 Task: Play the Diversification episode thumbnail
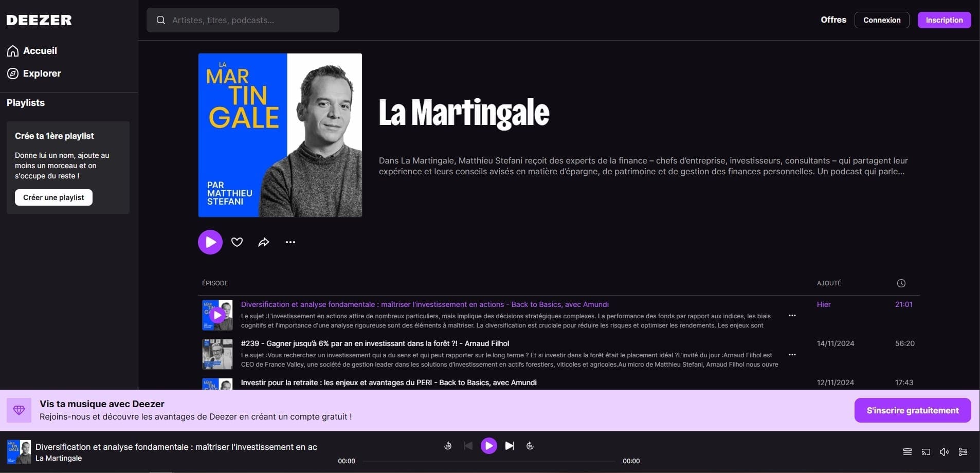217,315
